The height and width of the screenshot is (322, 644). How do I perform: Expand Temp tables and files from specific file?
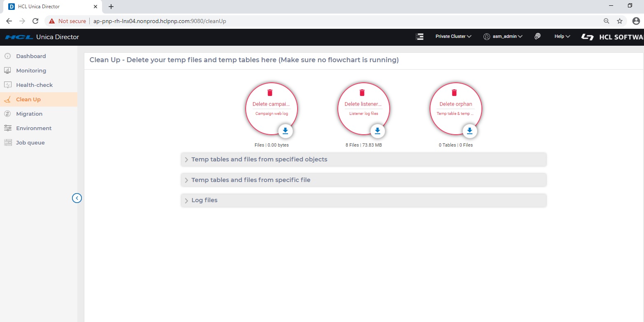coord(364,180)
